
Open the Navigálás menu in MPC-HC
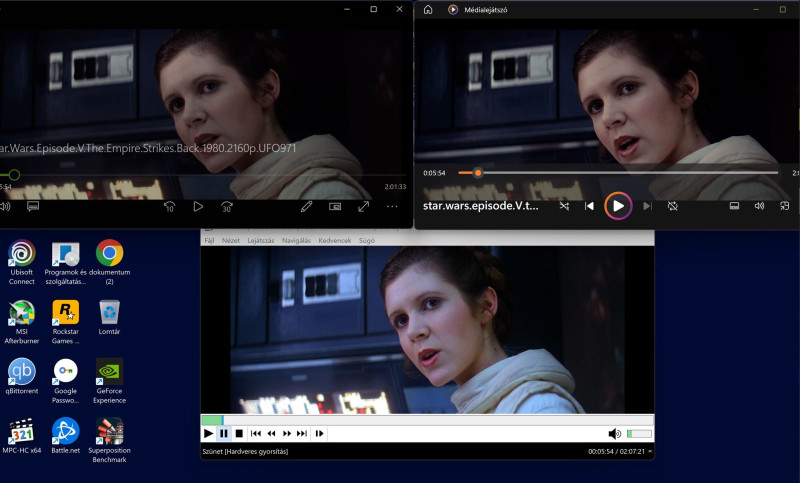coord(296,240)
